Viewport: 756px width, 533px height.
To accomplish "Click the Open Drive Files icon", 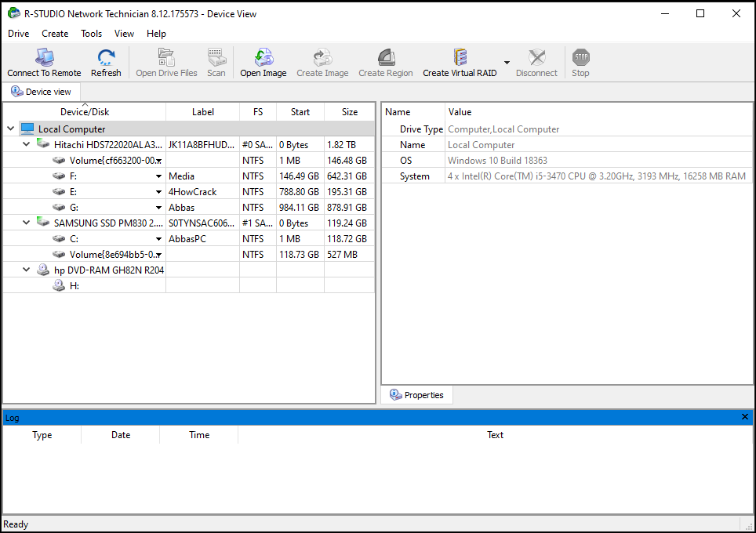I will point(166,57).
